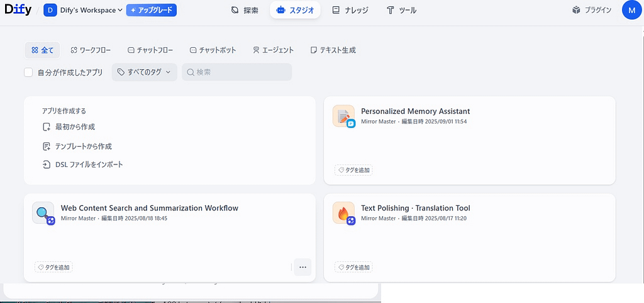Switch to the ナレッジ tab
The height and width of the screenshot is (303, 644).
[x=350, y=10]
